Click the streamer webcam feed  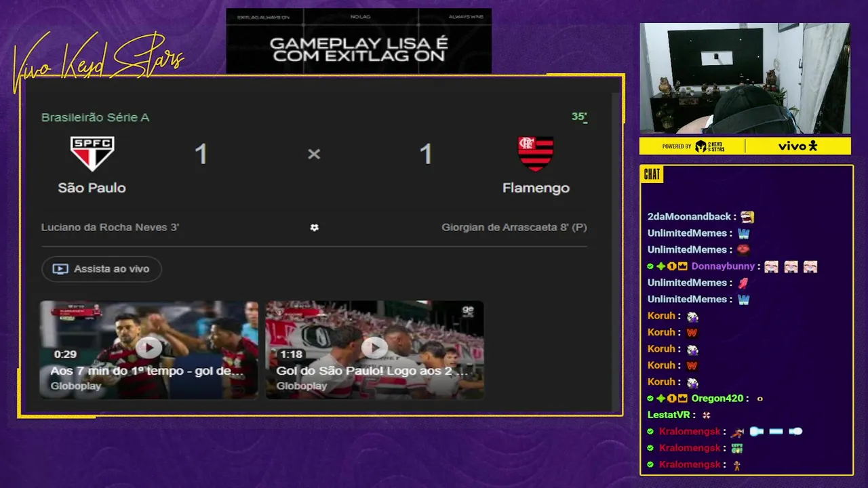point(745,79)
